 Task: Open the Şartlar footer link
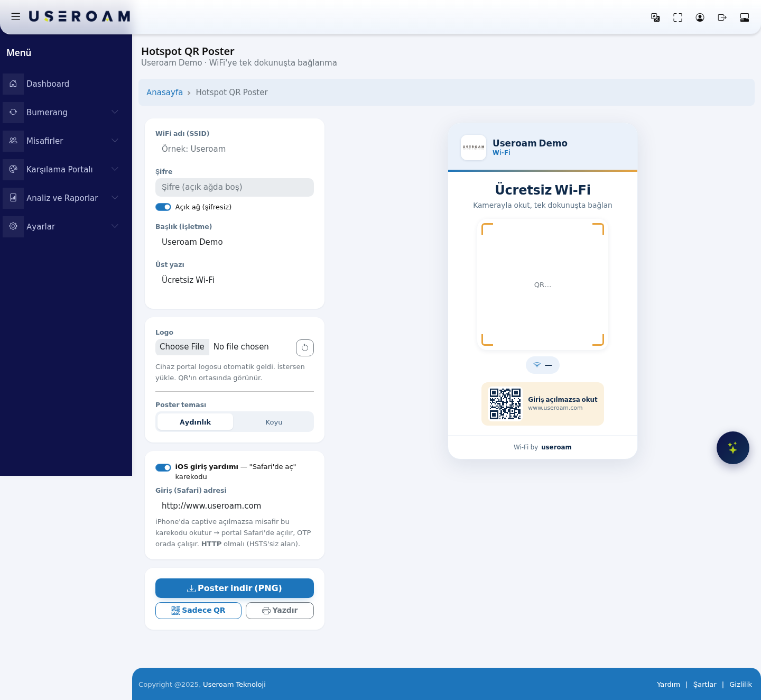tap(704, 684)
